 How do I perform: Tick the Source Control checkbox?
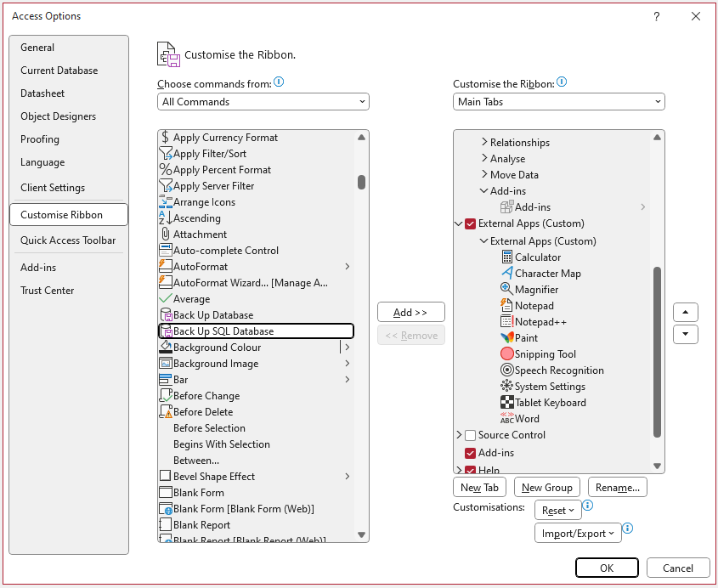pyautogui.click(x=470, y=435)
